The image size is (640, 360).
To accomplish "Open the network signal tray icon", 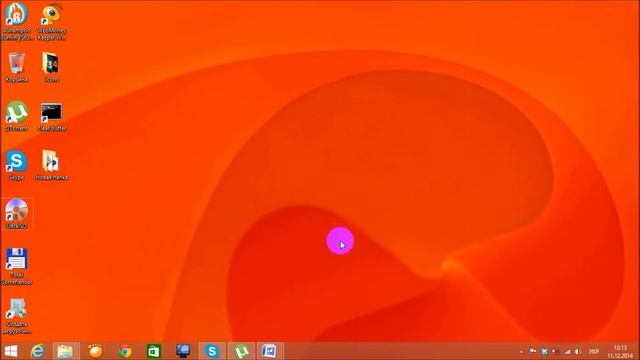I will click(567, 351).
